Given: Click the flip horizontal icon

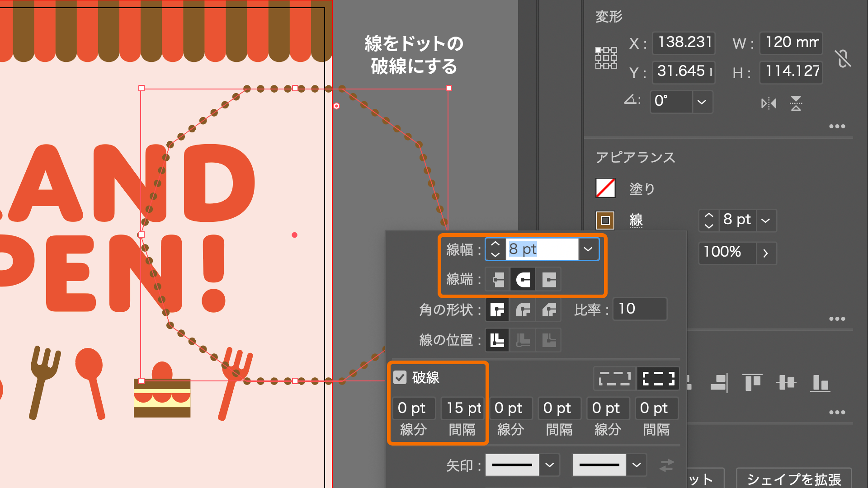Looking at the screenshot, I should pyautogui.click(x=769, y=103).
